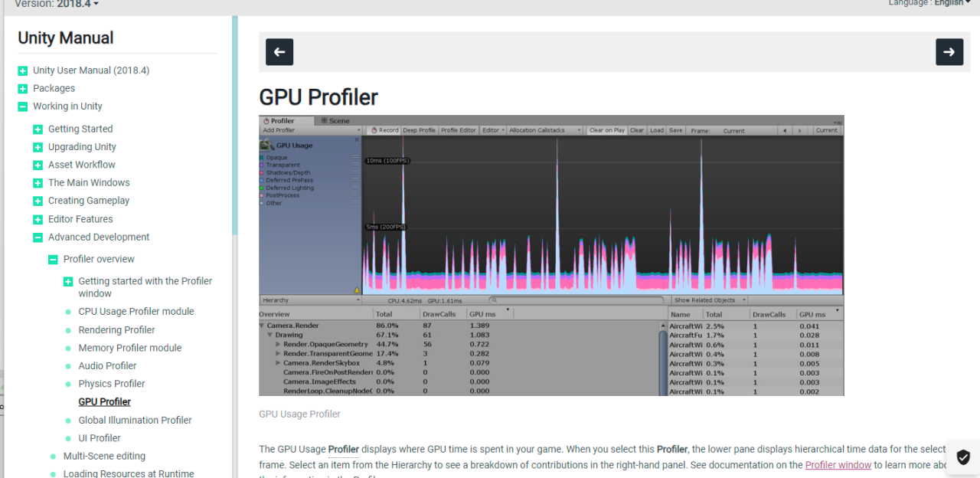Open Memory Profiler module page
The width and height of the screenshot is (980, 478).
[x=130, y=348]
